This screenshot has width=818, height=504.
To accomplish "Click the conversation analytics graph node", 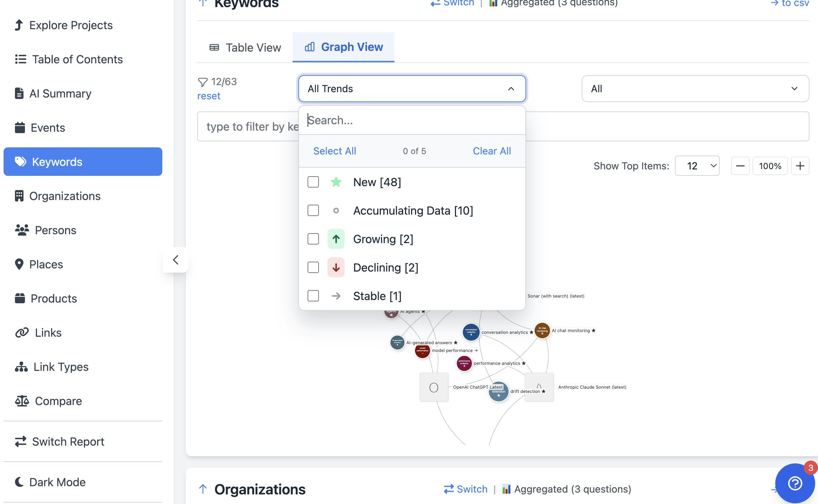I will pyautogui.click(x=471, y=332).
